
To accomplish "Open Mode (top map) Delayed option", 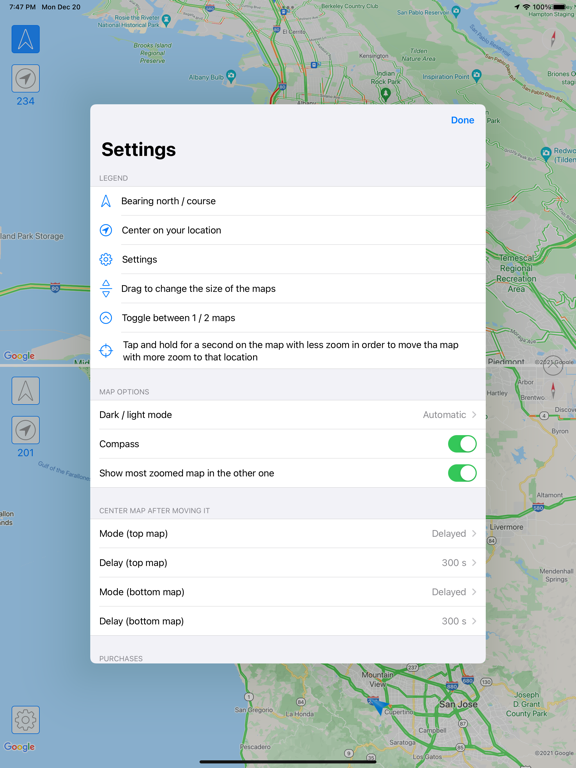I will coord(288,533).
